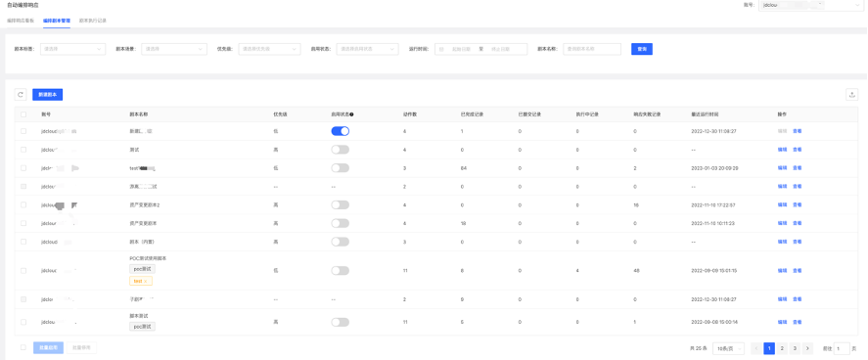Click the 新建剧本 button

click(48, 95)
